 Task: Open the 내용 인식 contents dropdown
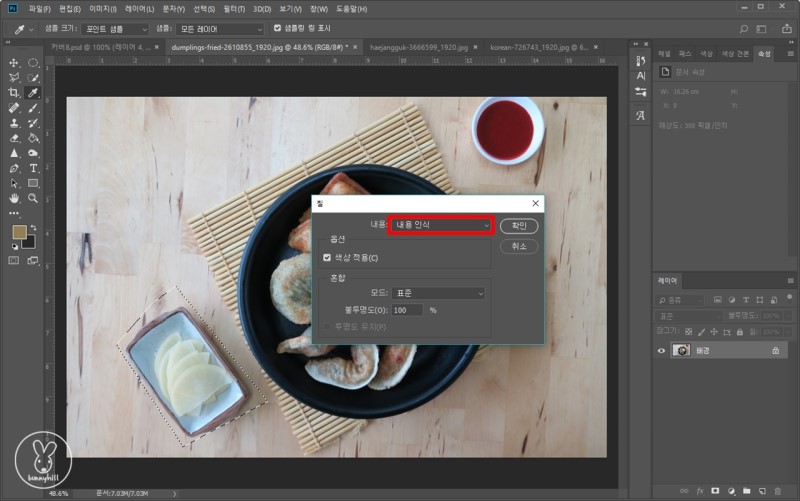(x=440, y=225)
